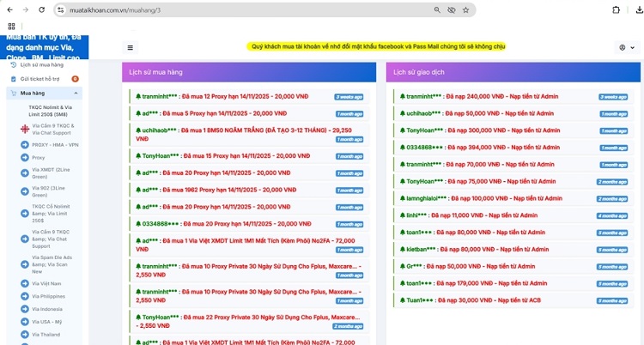Click the arrow icon beside Via USA - Mỹ
The image size is (644, 345).
pyautogui.click(x=25, y=322)
